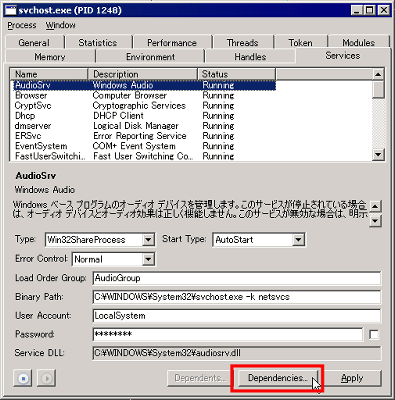Sort services by Description column header
395x400 pixels.
143,74
